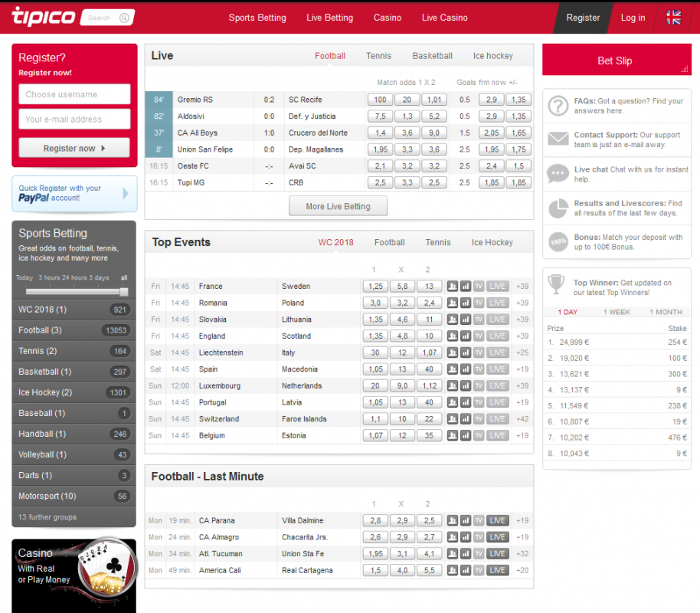700x613 pixels.
Task: Click the search magnifier icon
Action: pos(125,18)
